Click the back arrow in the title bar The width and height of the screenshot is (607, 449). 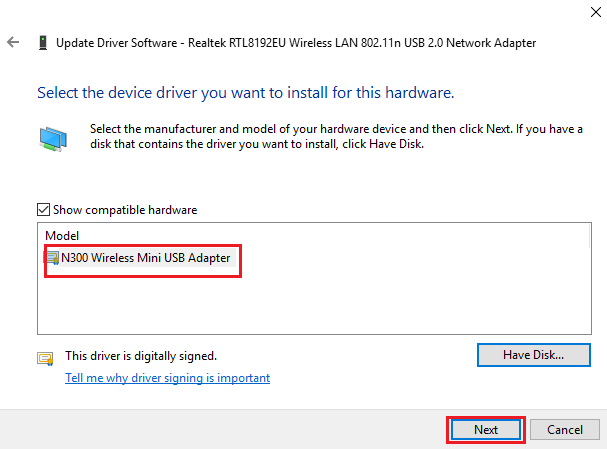(x=12, y=43)
